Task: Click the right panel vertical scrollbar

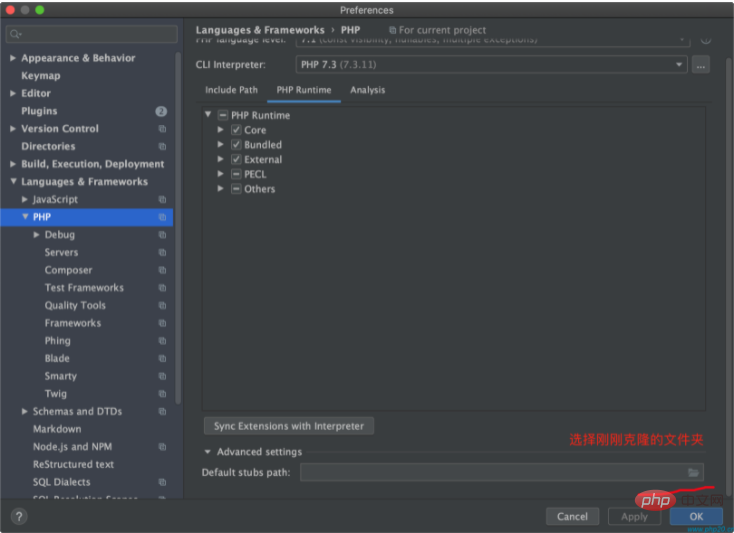Action: click(x=729, y=276)
